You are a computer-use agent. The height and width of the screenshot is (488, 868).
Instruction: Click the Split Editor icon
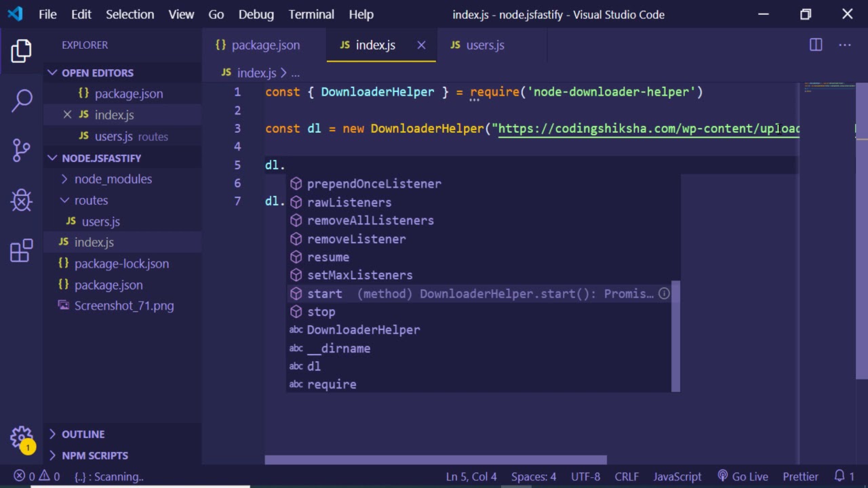[x=816, y=45]
